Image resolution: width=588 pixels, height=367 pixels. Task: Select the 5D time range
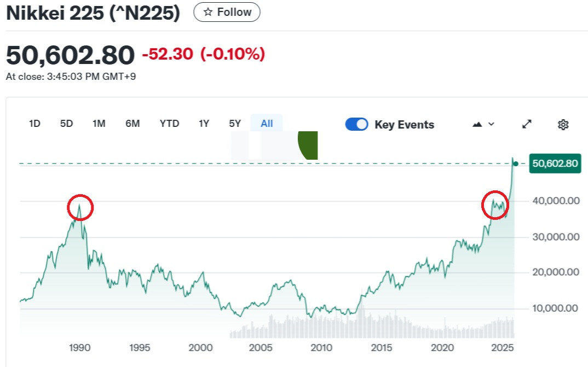[x=66, y=124]
